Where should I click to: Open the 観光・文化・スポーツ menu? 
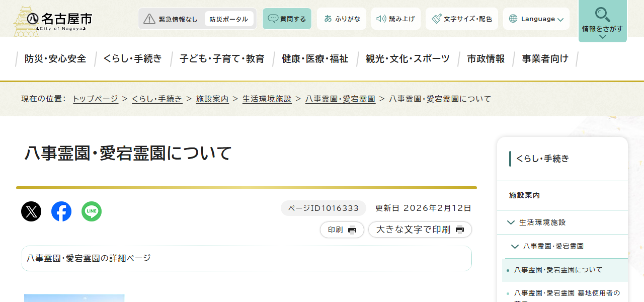point(408,59)
